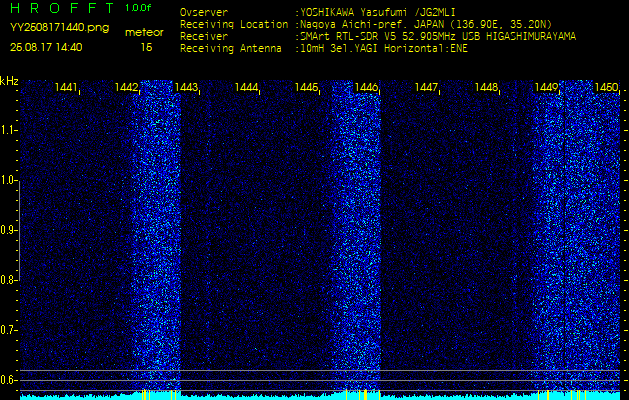Click the 1445 time marker
The width and height of the screenshot is (629, 400).
click(306, 87)
